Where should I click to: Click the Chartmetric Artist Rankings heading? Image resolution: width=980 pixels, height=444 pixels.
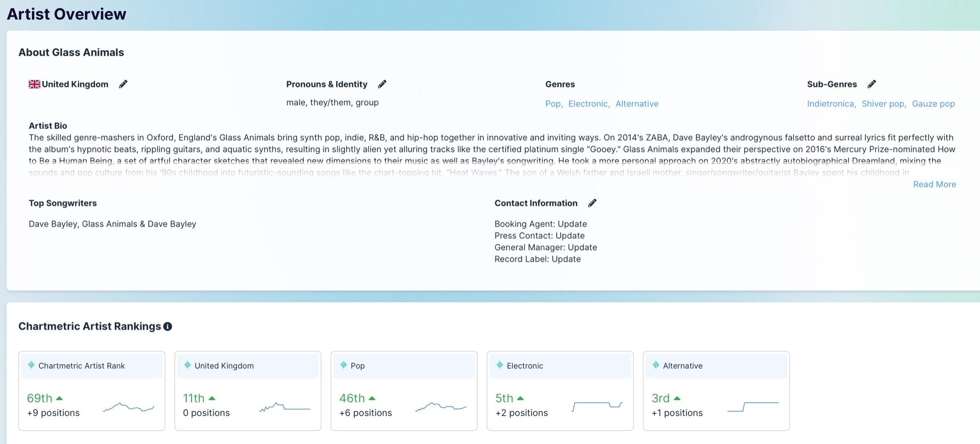(90, 327)
